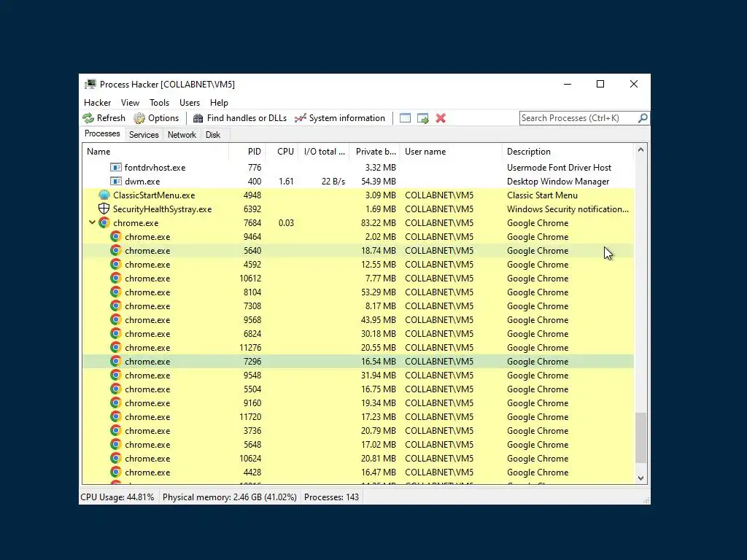Click PID value 5648
Viewport: 747px width, 560px height.
coord(252,444)
